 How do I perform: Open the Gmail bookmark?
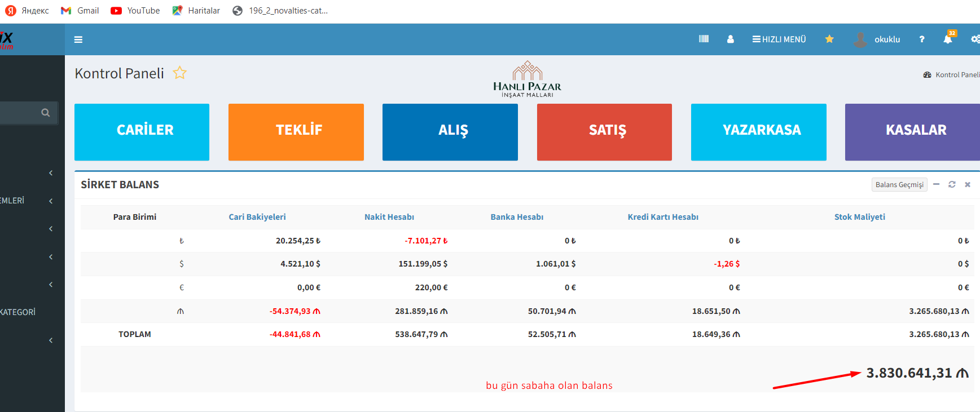(80, 11)
